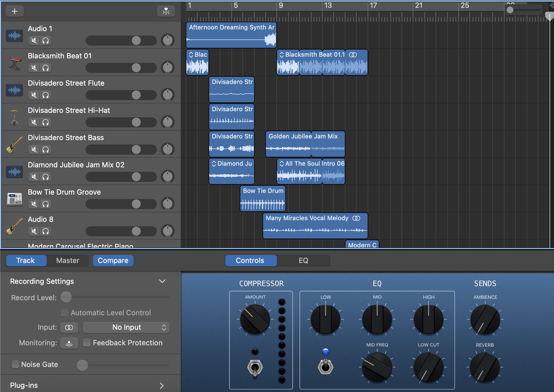Click the Divisadero Street Hi-Hat instrument icon
554x392 pixels.
tap(14, 118)
